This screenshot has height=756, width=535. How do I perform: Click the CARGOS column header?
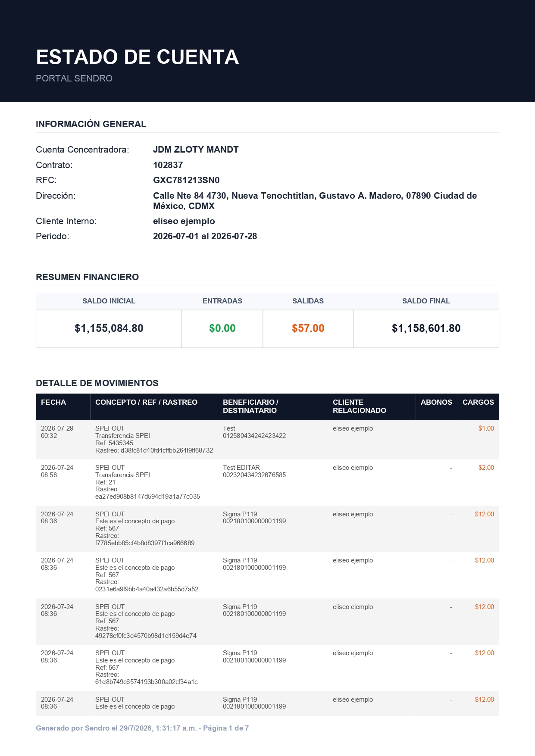(x=478, y=402)
